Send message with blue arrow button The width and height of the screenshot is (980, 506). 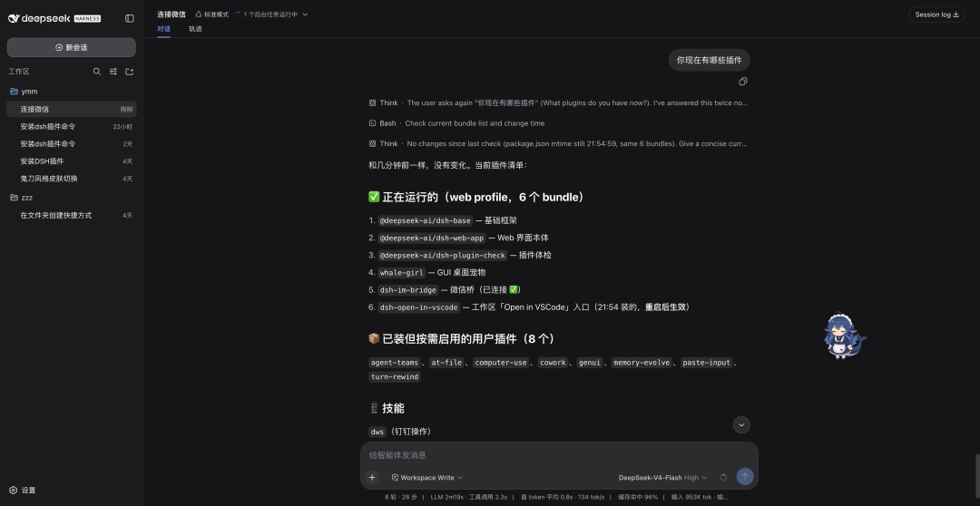[x=744, y=477]
